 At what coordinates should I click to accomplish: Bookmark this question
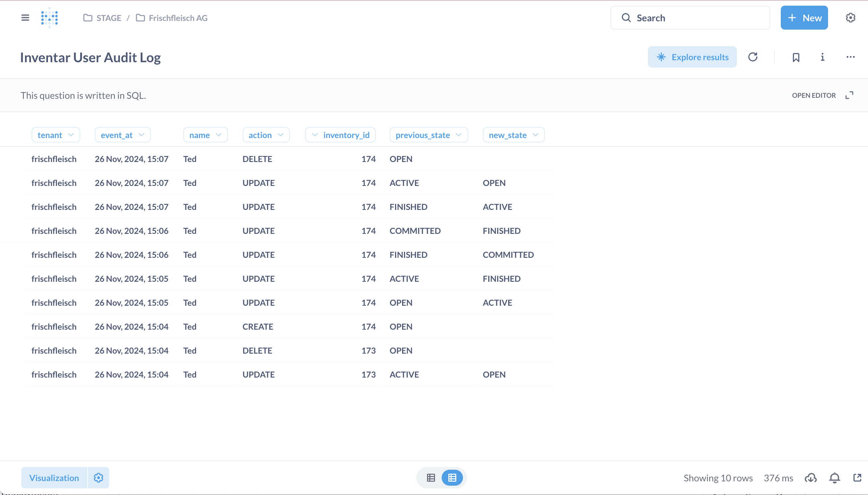click(x=796, y=57)
